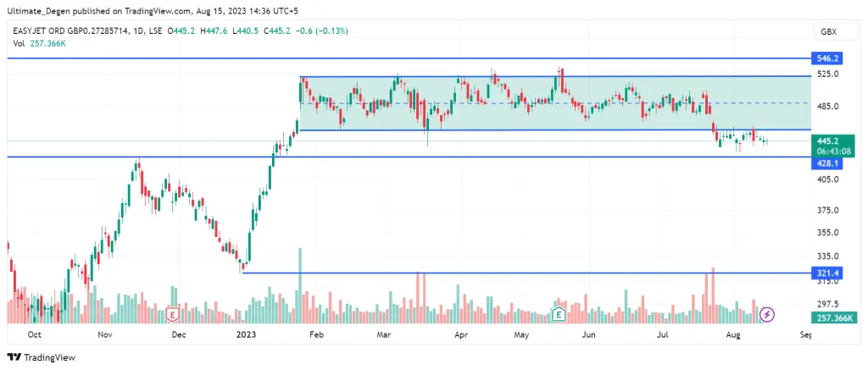Select the 428.1 price level label
The width and height of the screenshot is (868, 370).
click(x=826, y=163)
